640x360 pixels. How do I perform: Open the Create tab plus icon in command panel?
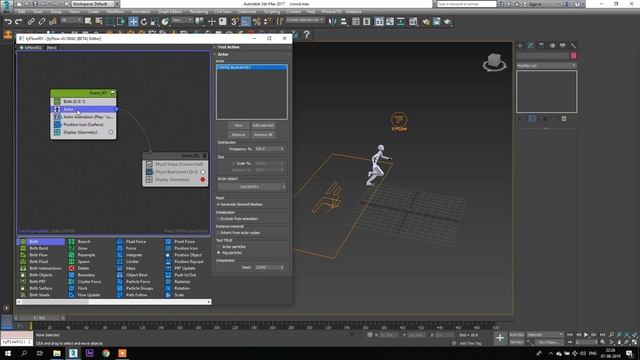(520, 46)
